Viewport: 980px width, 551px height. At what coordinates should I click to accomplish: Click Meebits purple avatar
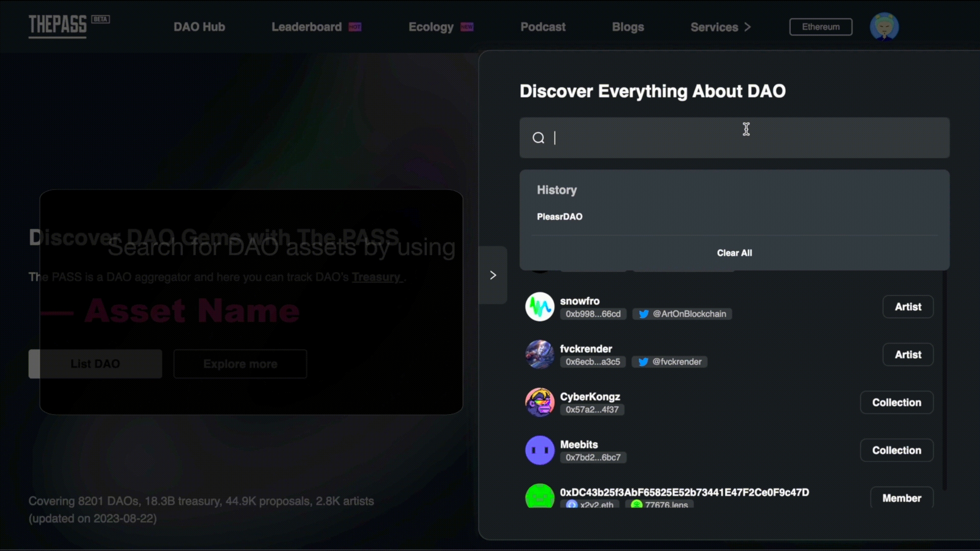tap(539, 450)
